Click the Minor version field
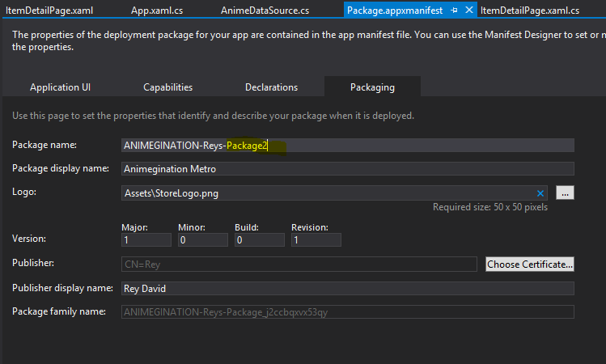 click(203, 240)
